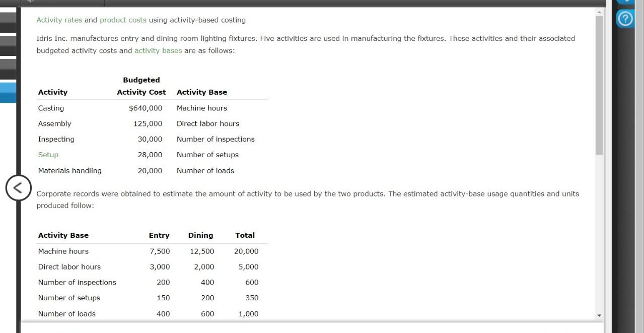Screen dimensions: 644x333
Task: Click the Budgeted Activity Cost column header
Action: point(141,86)
